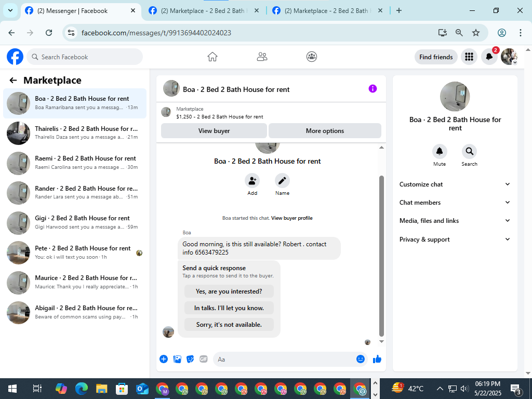Open the Friends icon in top navigation
This screenshot has height=399, width=532.
click(262, 57)
